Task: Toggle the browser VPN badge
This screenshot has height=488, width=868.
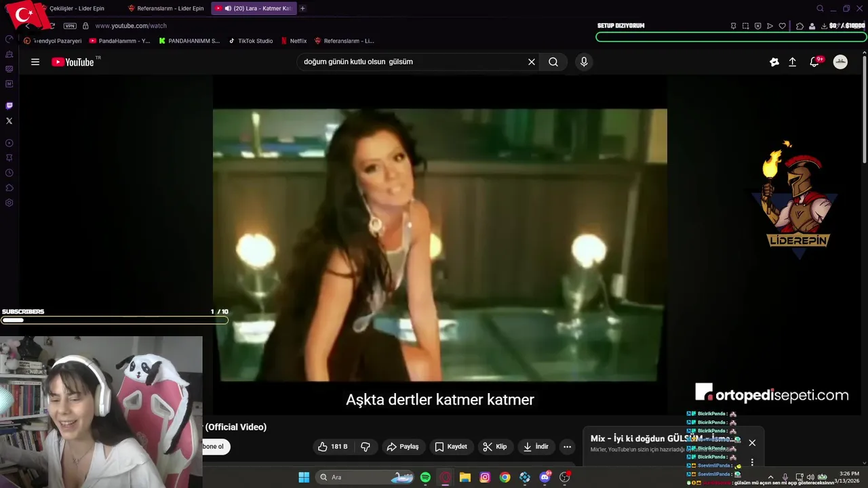Action: pyautogui.click(x=70, y=26)
